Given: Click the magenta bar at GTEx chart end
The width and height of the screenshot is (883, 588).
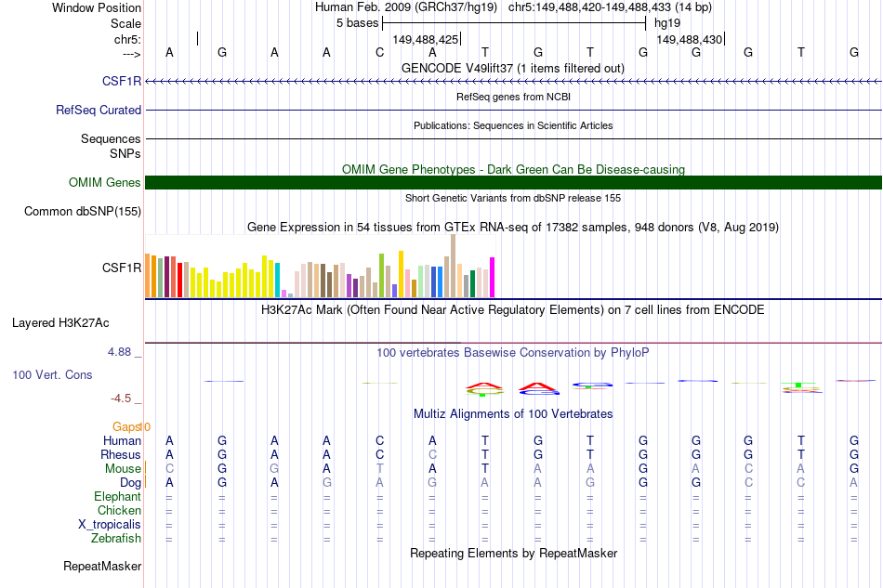Looking at the screenshot, I should coord(493,278).
